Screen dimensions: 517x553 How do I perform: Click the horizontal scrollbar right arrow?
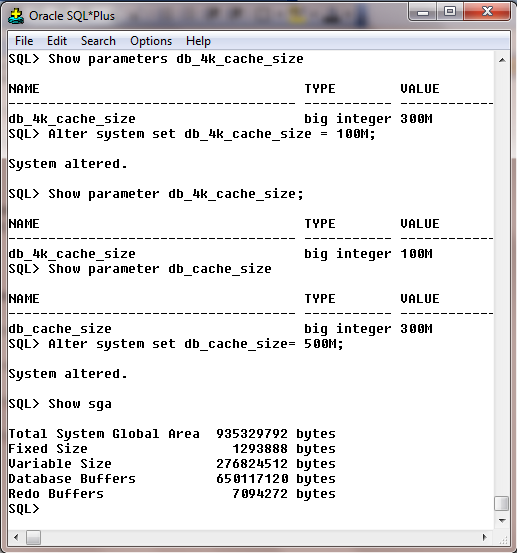tap(485, 537)
